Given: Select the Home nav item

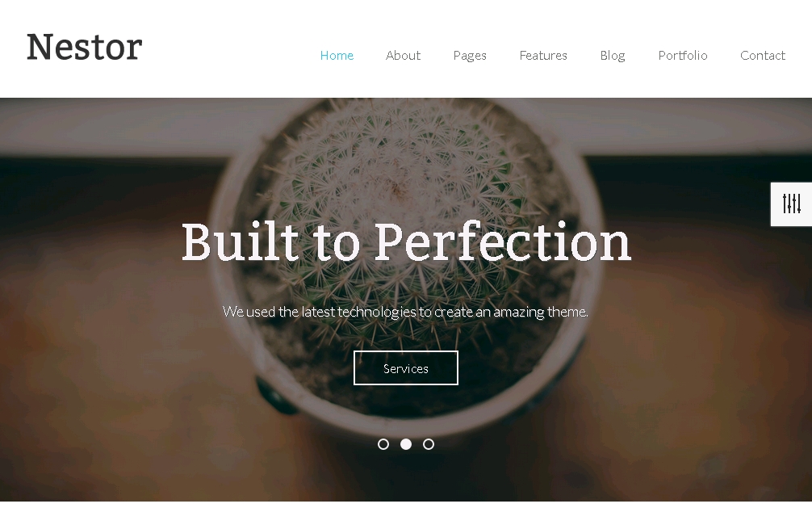Looking at the screenshot, I should [337, 56].
